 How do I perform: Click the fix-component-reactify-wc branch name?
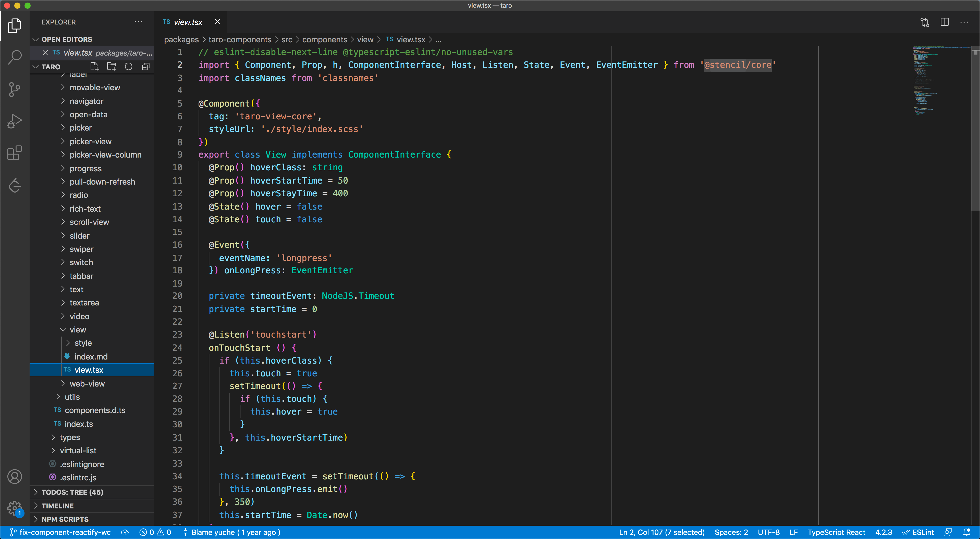65,532
